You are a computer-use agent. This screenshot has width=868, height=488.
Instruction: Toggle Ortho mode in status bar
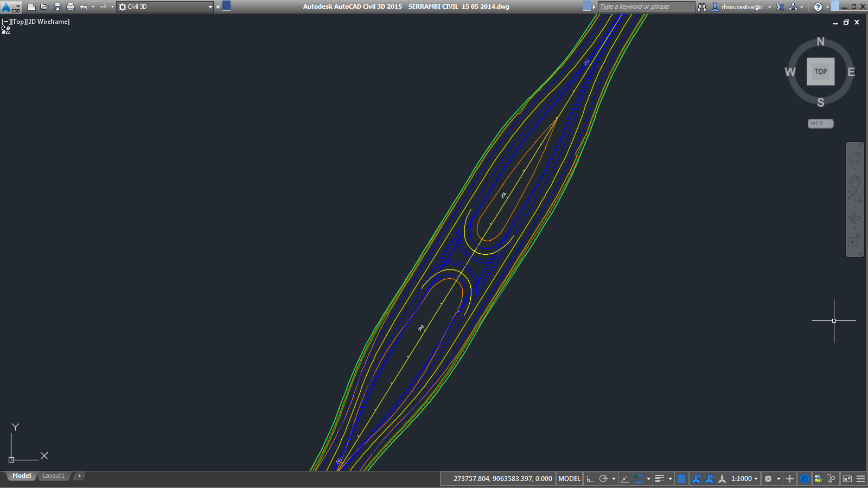tap(590, 479)
